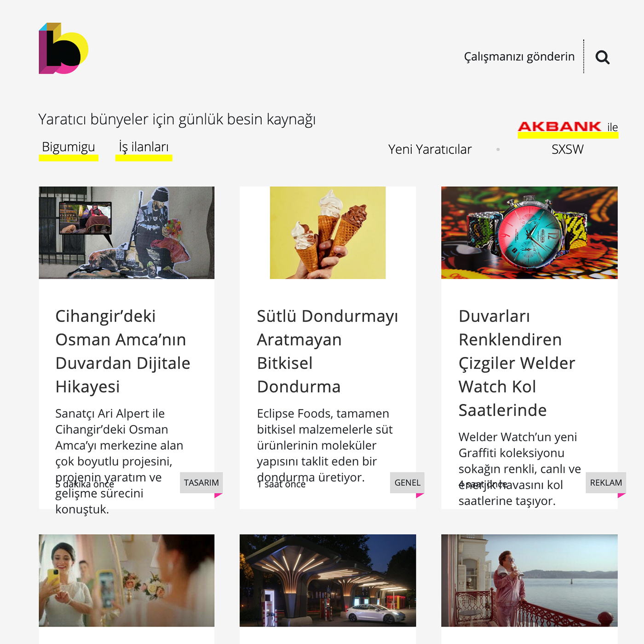The image size is (644, 644).
Task: Open the Welder watch image
Action: click(529, 233)
